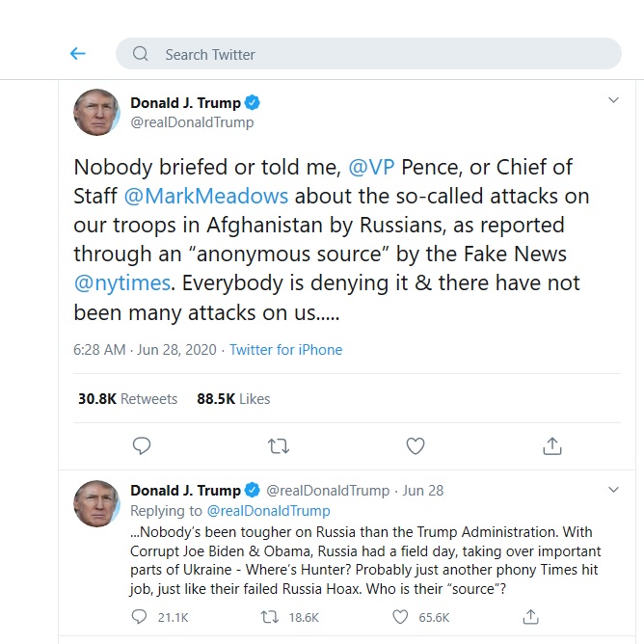The image size is (644, 644).
Task: Like the main tweet with the heart
Action: pos(416,446)
